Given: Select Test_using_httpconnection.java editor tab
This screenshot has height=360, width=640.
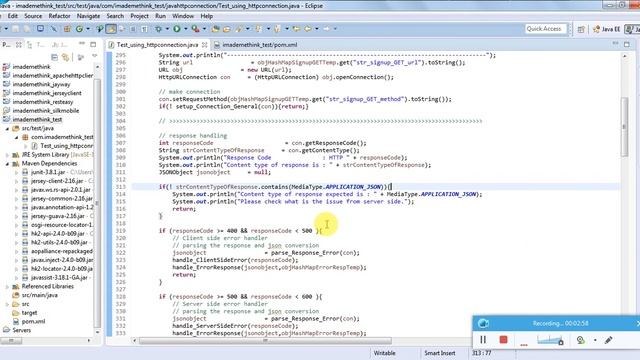Looking at the screenshot, I should (x=157, y=45).
